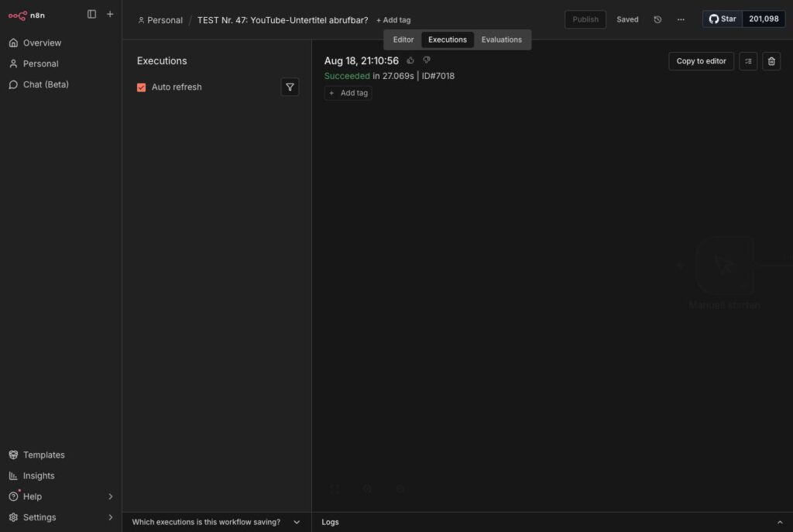
Task: Delete execution with trash icon
Action: 771,61
